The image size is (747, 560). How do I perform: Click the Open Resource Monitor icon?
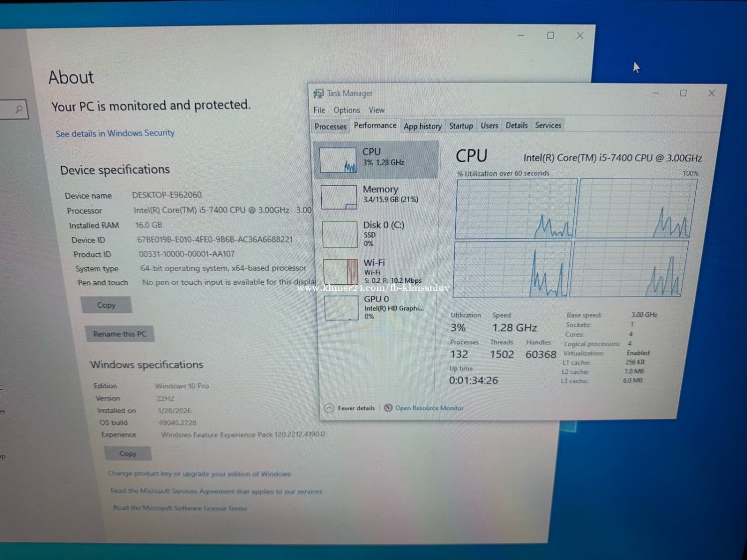(388, 408)
